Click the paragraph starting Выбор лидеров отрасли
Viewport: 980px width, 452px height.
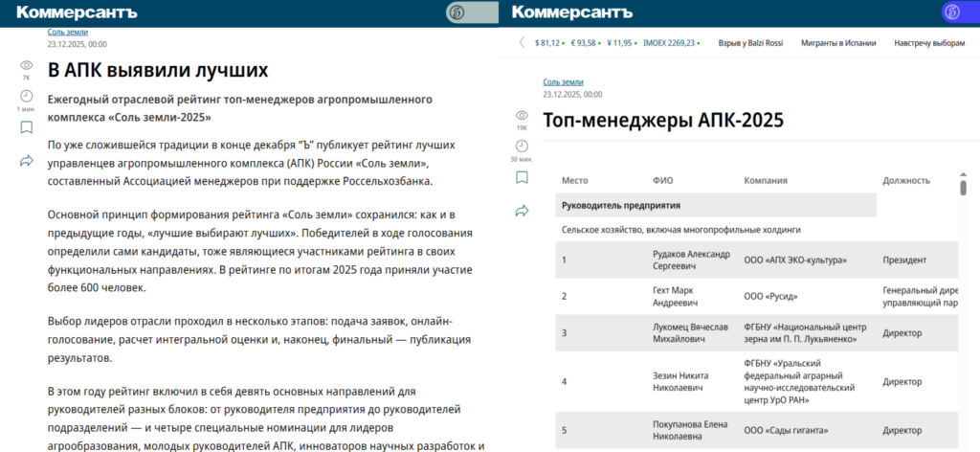(x=258, y=340)
